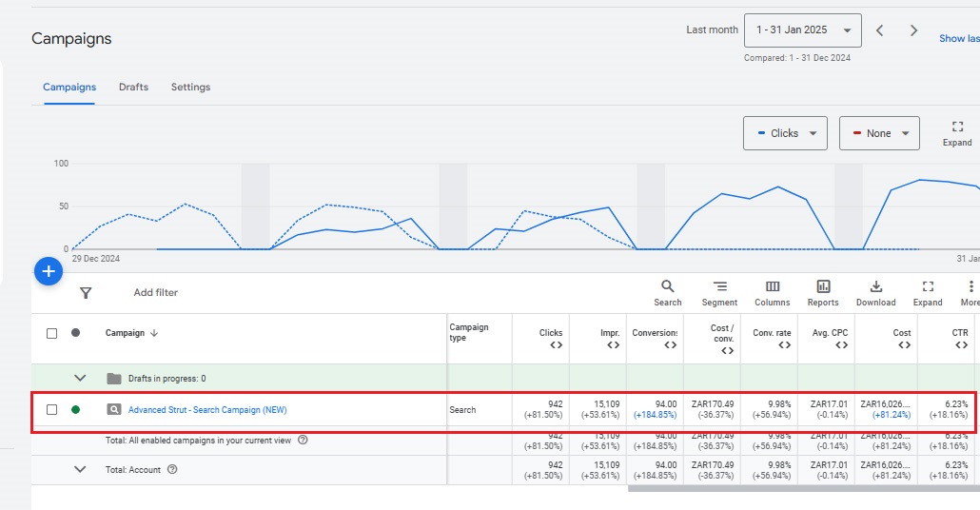Click the blue plus new campaign button
Viewport: 980px width, 510px height.
point(49,271)
